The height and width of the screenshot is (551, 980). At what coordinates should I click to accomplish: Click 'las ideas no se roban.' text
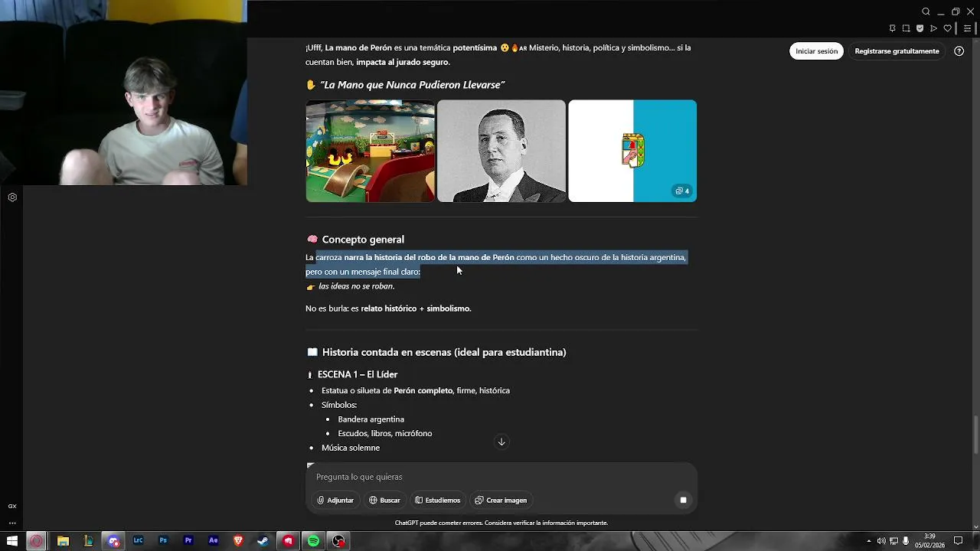[x=356, y=286]
